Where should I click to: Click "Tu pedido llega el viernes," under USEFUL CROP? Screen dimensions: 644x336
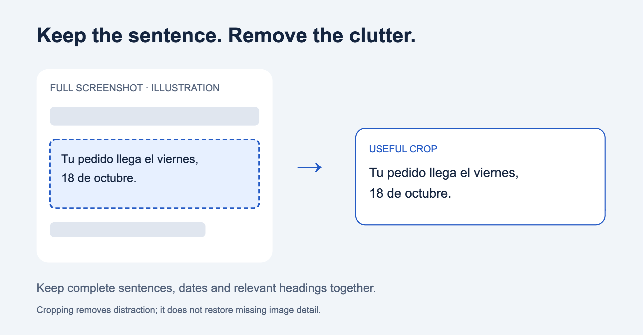click(444, 173)
